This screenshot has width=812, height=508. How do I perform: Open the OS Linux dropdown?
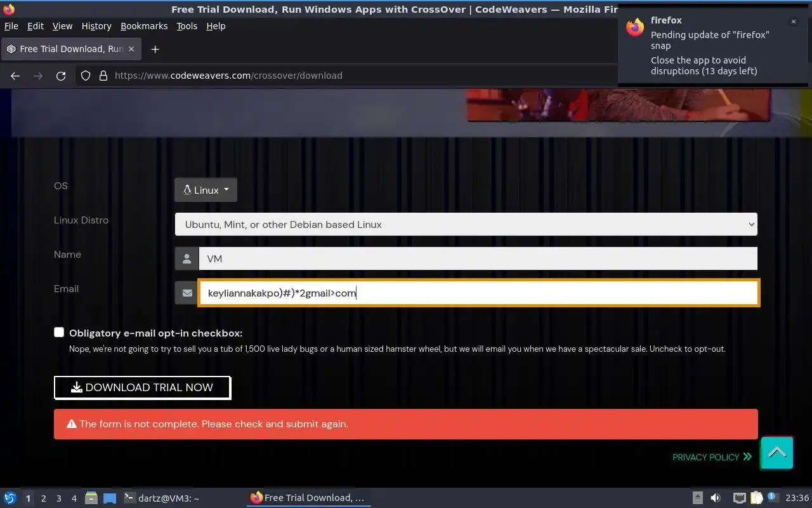tap(206, 190)
